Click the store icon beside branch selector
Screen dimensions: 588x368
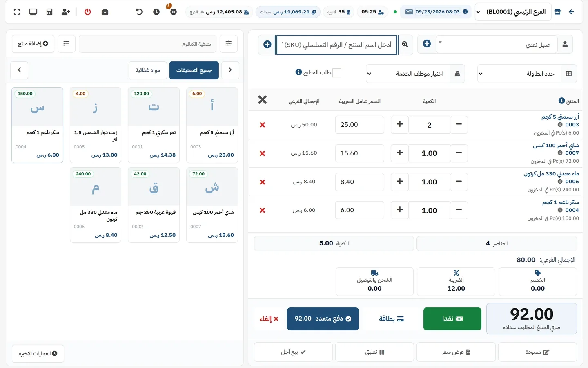coord(557,12)
